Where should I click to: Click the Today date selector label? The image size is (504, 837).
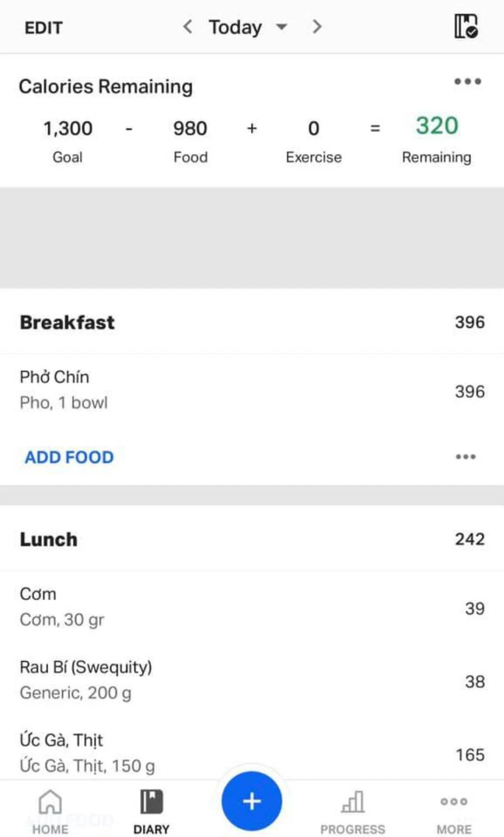pos(235,27)
